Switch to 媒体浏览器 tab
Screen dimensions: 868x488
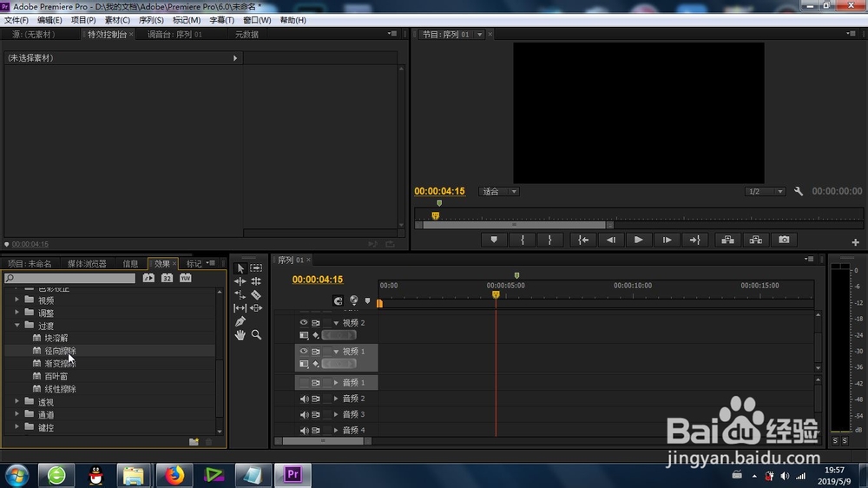click(x=86, y=264)
